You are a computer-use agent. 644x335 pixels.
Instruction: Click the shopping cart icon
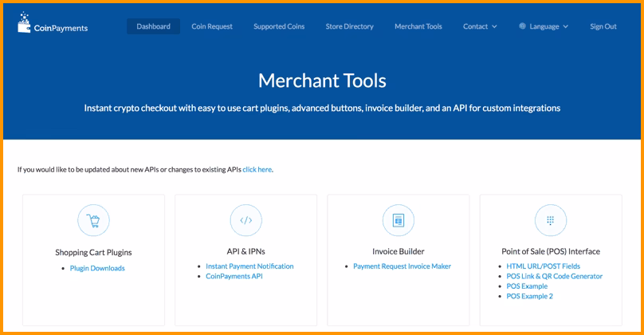(x=93, y=221)
